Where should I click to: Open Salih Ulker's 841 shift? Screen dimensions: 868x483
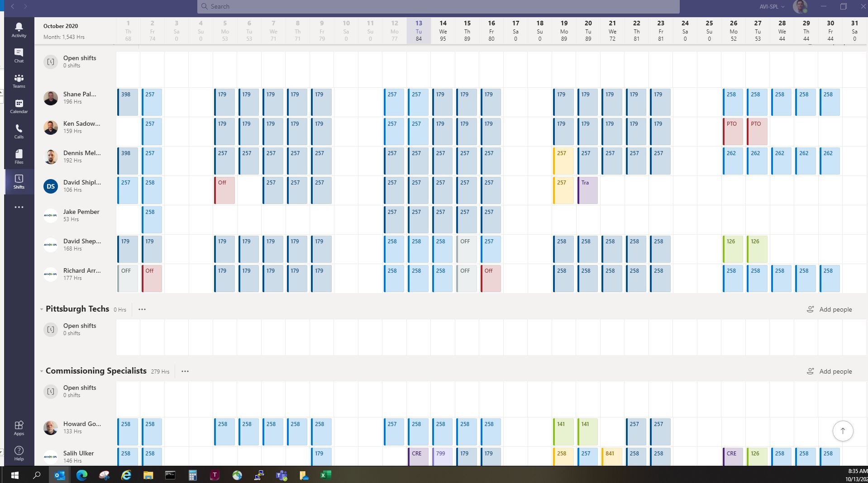click(x=612, y=457)
